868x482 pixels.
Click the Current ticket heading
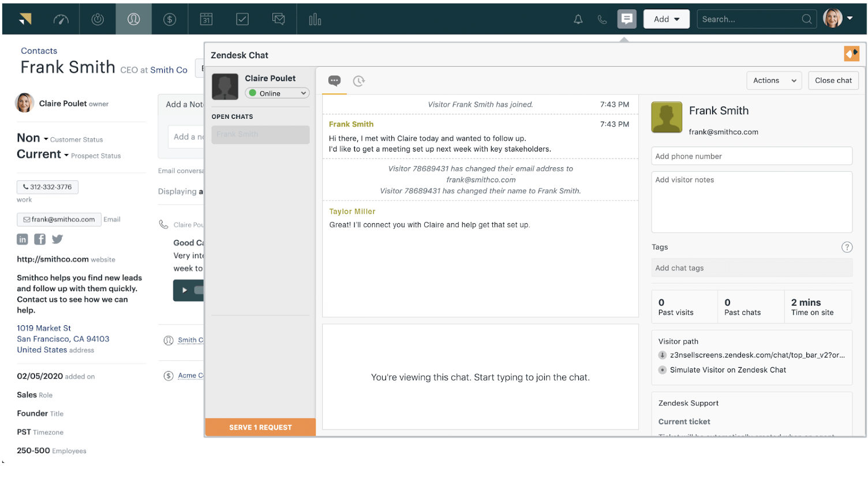[x=684, y=421]
